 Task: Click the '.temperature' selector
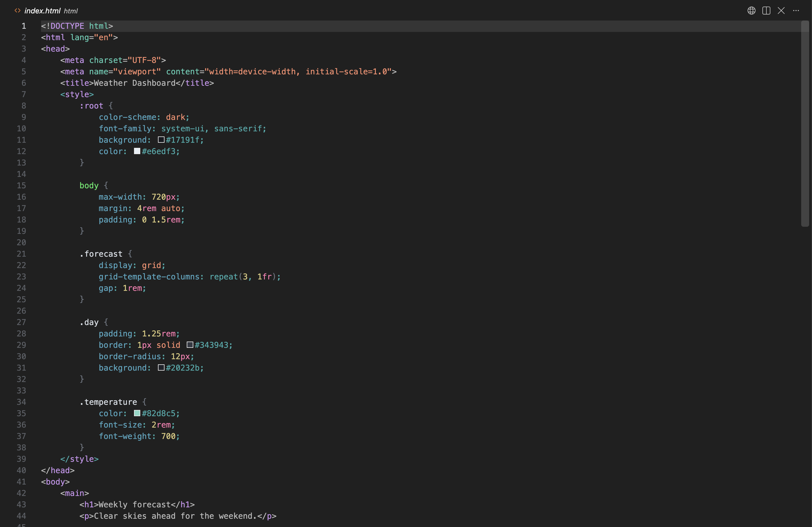click(108, 402)
